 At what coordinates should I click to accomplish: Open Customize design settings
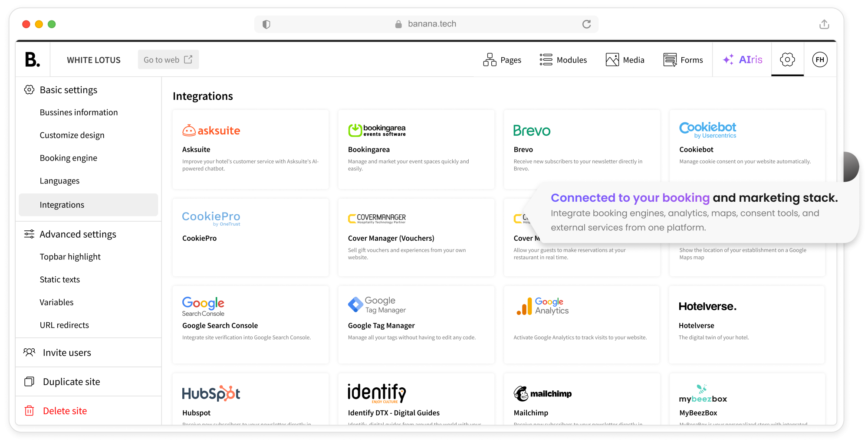72,135
